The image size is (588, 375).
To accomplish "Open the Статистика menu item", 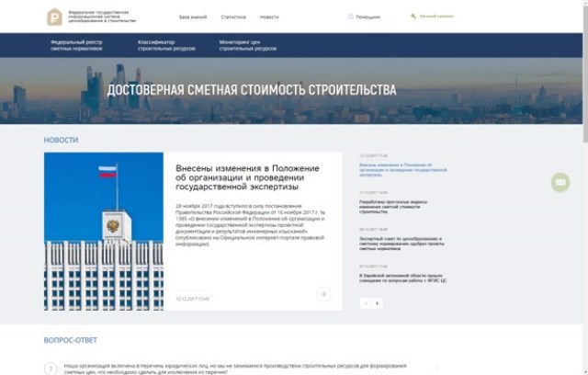I will coord(233,17).
